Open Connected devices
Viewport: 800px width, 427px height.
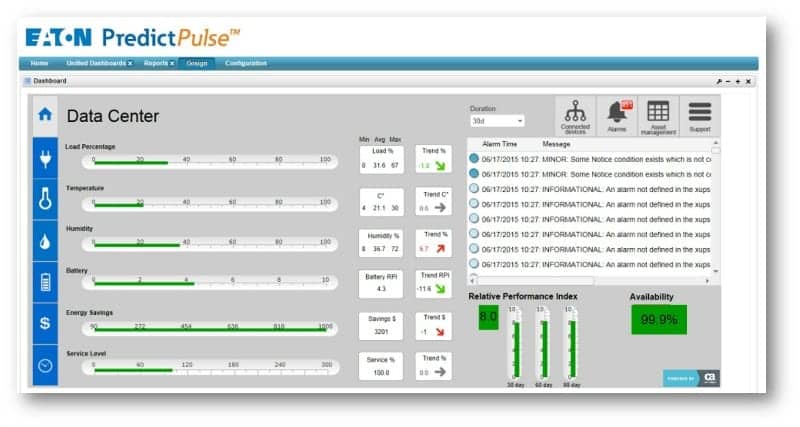[x=575, y=116]
